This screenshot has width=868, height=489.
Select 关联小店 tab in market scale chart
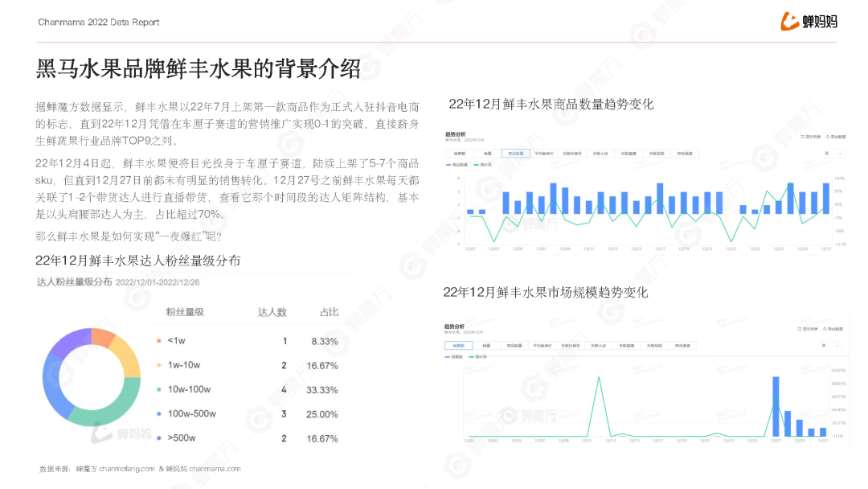click(599, 346)
